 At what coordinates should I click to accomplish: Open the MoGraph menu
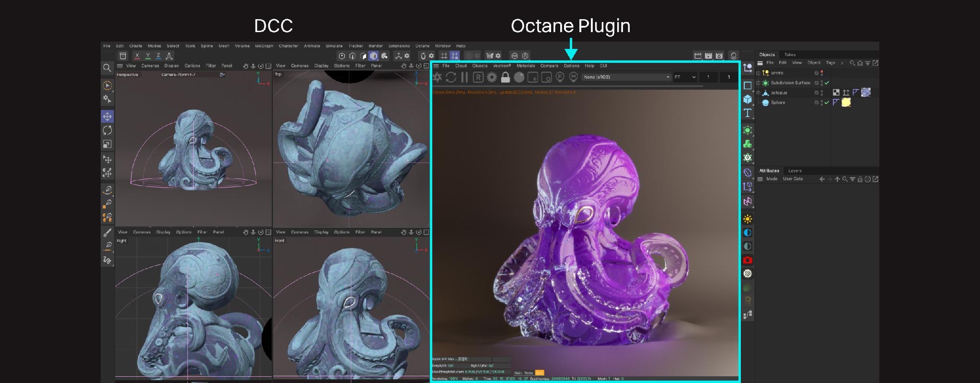click(x=264, y=46)
